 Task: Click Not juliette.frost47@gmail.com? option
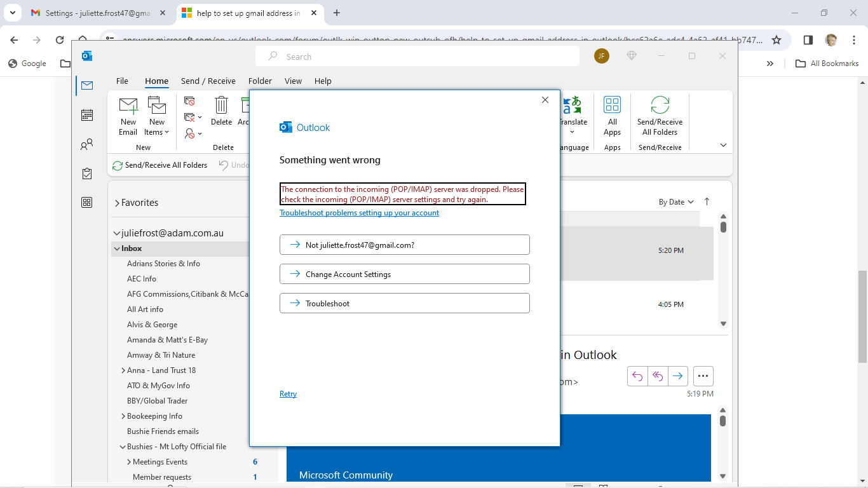(x=404, y=245)
